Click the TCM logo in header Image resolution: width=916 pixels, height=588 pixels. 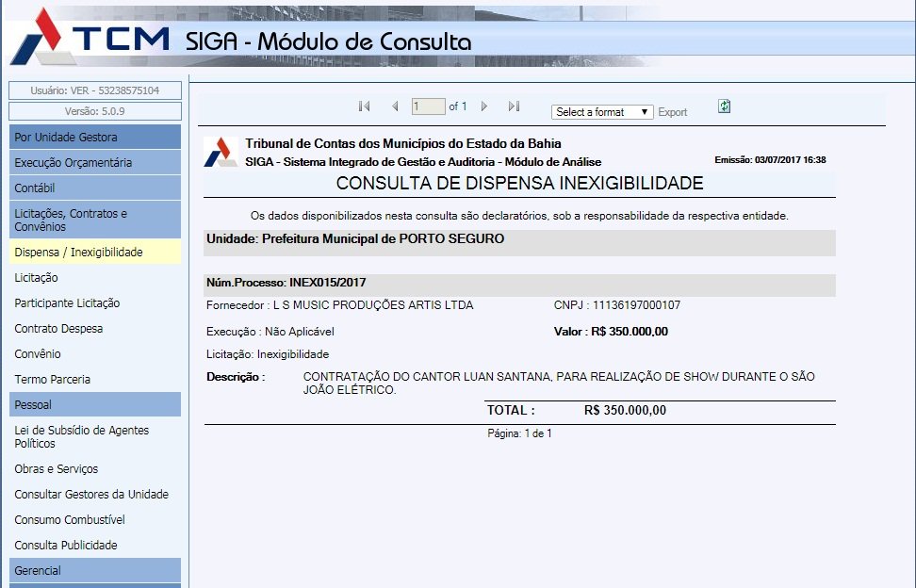click(90, 38)
